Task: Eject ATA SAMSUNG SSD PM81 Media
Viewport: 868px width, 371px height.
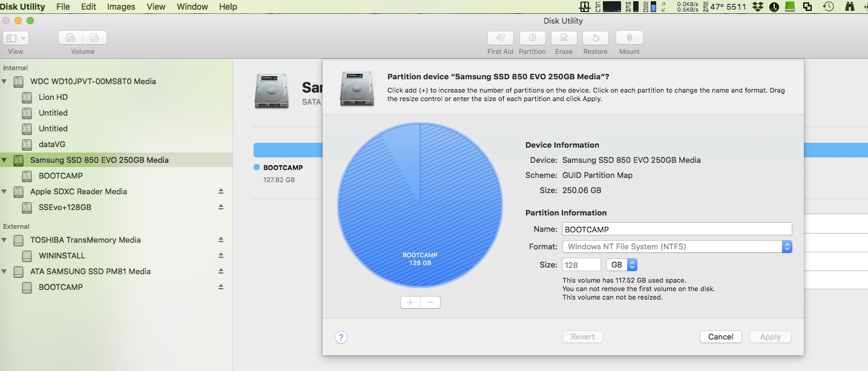Action: (x=221, y=271)
